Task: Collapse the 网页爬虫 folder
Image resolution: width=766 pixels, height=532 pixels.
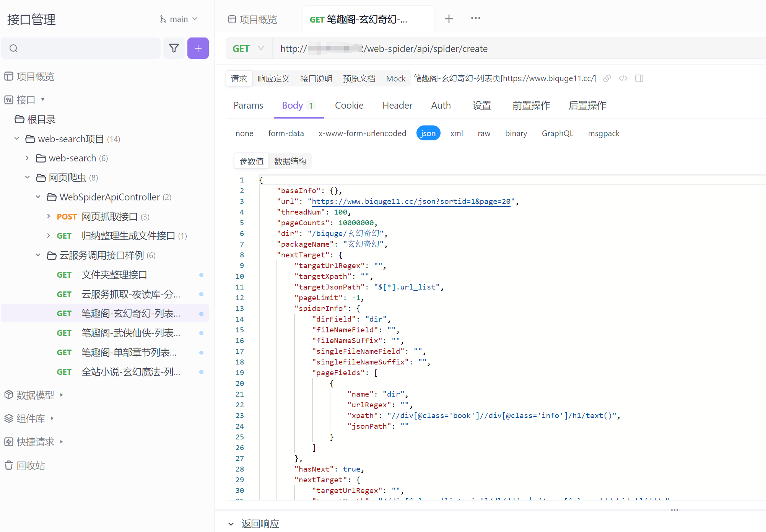Action: 27,177
